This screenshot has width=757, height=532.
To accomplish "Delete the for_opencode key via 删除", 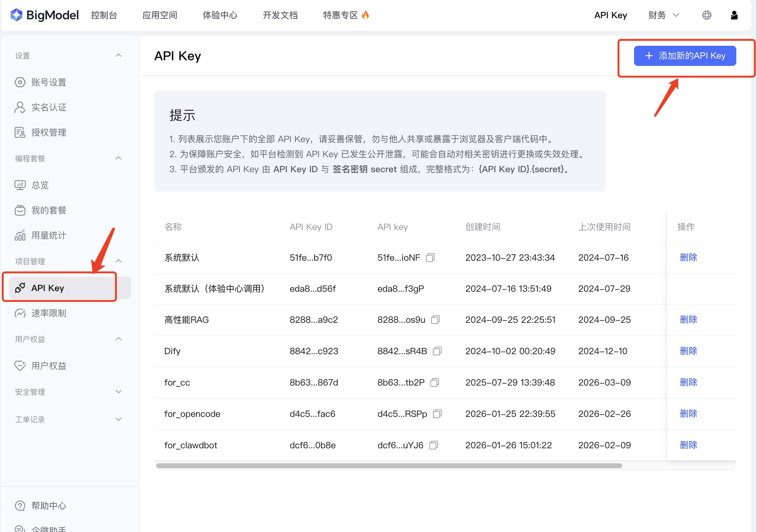I will pos(688,414).
